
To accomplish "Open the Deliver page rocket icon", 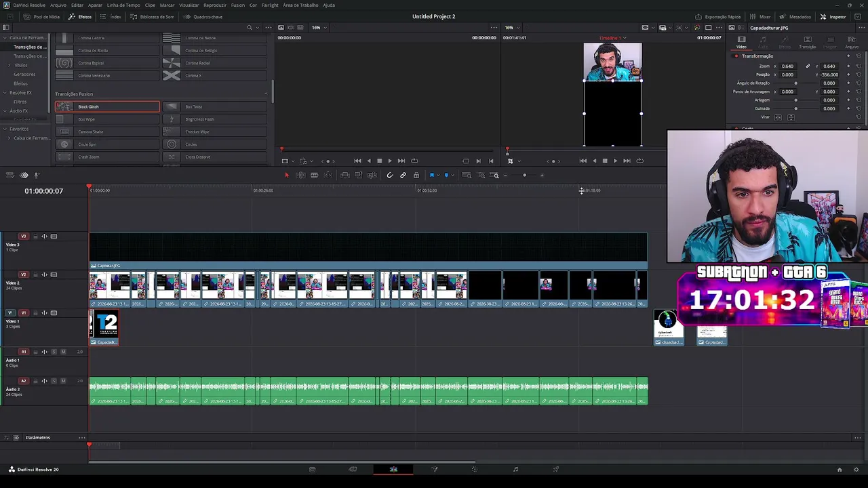I will 556,469.
